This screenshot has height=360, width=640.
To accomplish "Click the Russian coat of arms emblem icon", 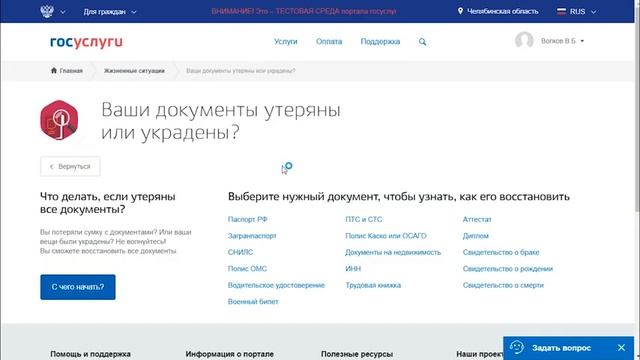I will click(x=47, y=11).
